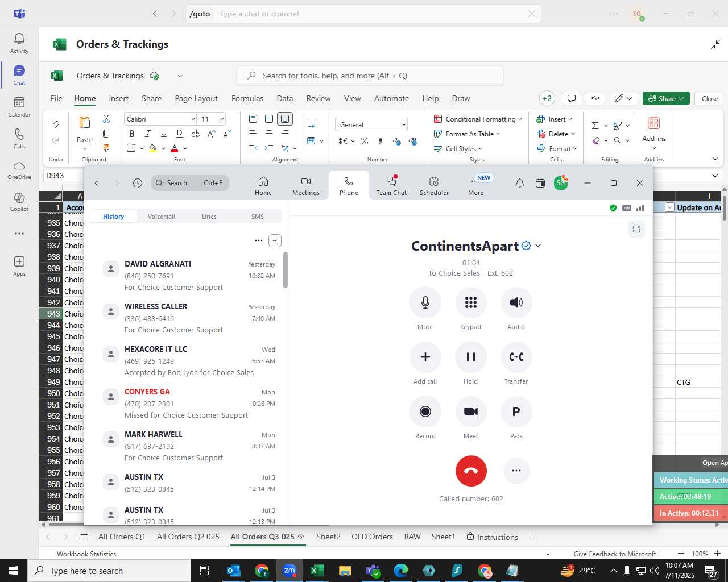Viewport: 728px width, 582px height.
Task: Click the Zoom search box
Action: (x=190, y=183)
